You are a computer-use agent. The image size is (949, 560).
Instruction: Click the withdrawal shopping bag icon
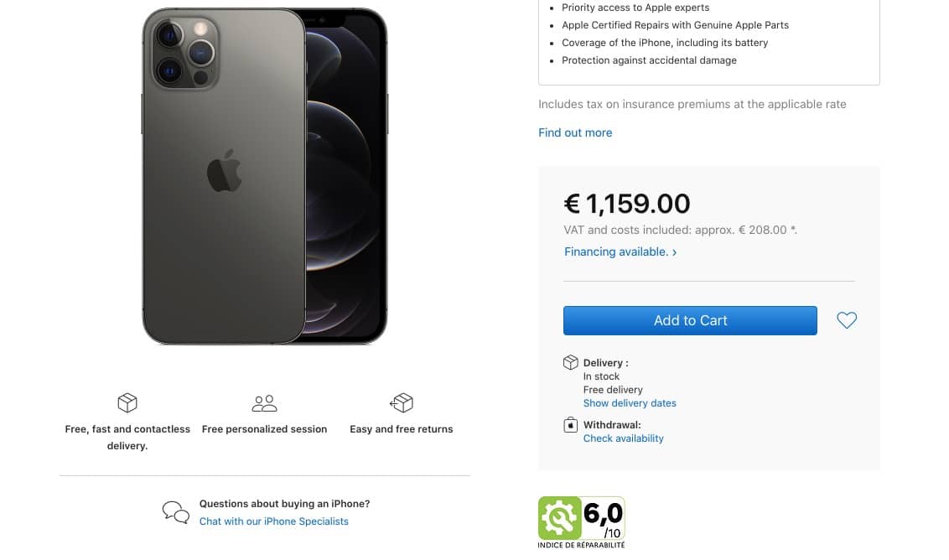[571, 425]
